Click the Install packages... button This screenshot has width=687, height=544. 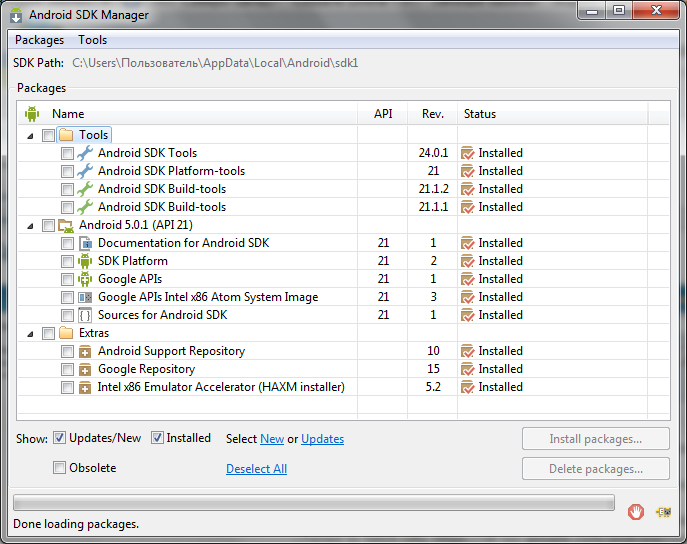coord(595,439)
